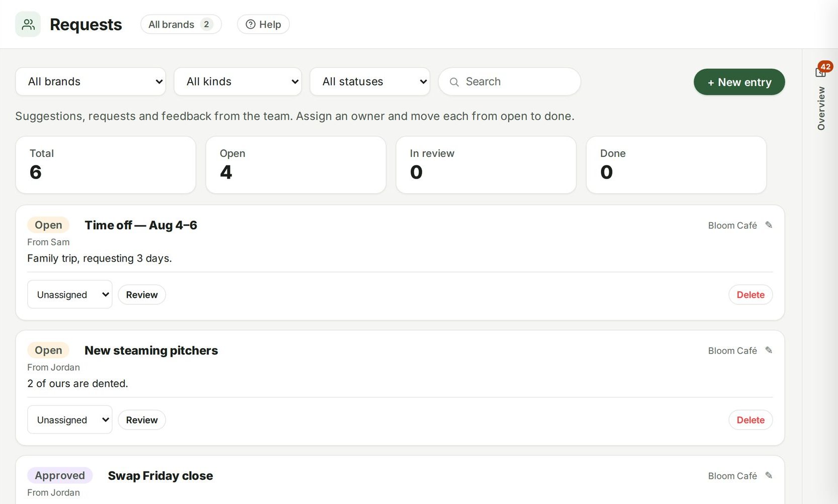This screenshot has height=504, width=838.
Task: Open assignee dropdown for Time off request
Action: click(x=70, y=294)
